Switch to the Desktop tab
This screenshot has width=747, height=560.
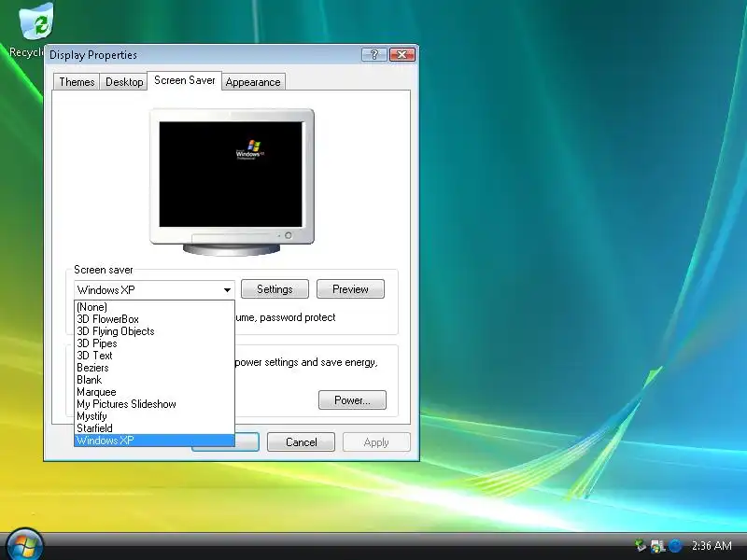click(x=124, y=82)
